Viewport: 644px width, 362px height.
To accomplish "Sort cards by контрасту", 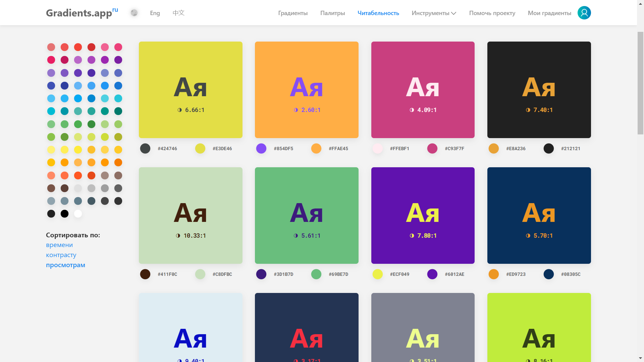I will pyautogui.click(x=61, y=255).
